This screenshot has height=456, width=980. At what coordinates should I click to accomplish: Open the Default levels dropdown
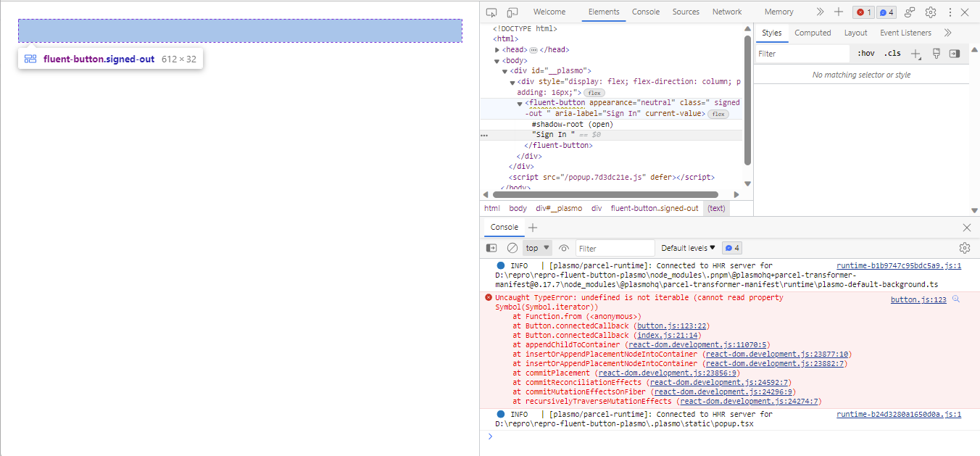[684, 247]
